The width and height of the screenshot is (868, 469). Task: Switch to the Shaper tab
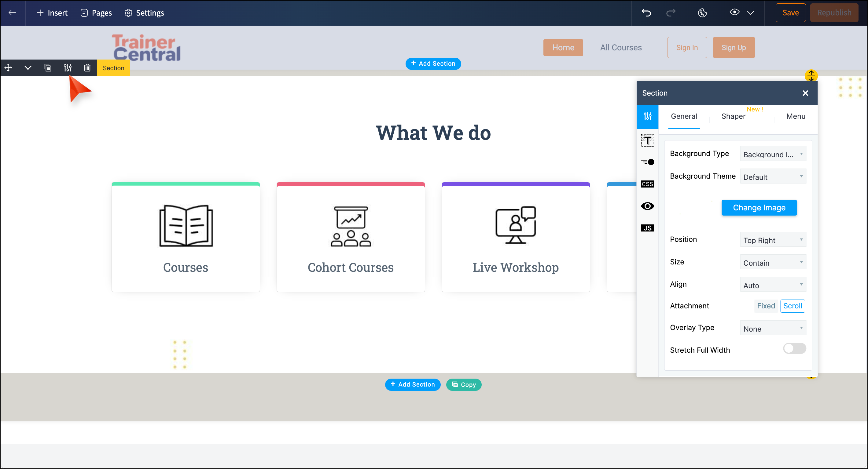tap(733, 116)
